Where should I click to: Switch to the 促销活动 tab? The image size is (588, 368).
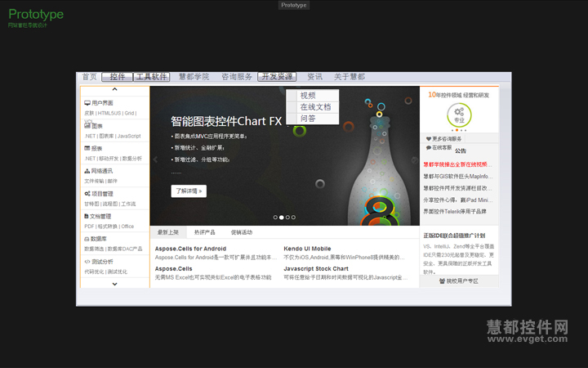point(242,232)
